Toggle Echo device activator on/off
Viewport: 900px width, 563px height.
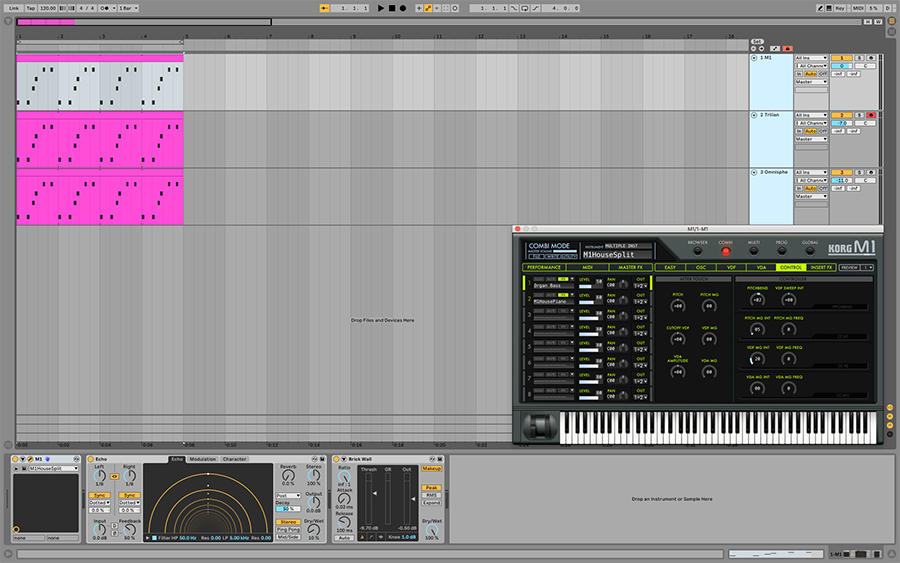point(91,459)
